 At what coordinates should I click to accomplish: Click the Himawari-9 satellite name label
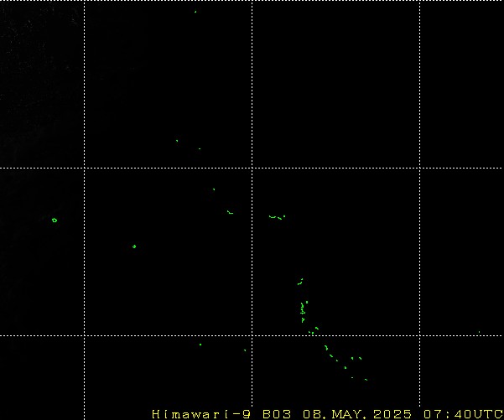(201, 414)
